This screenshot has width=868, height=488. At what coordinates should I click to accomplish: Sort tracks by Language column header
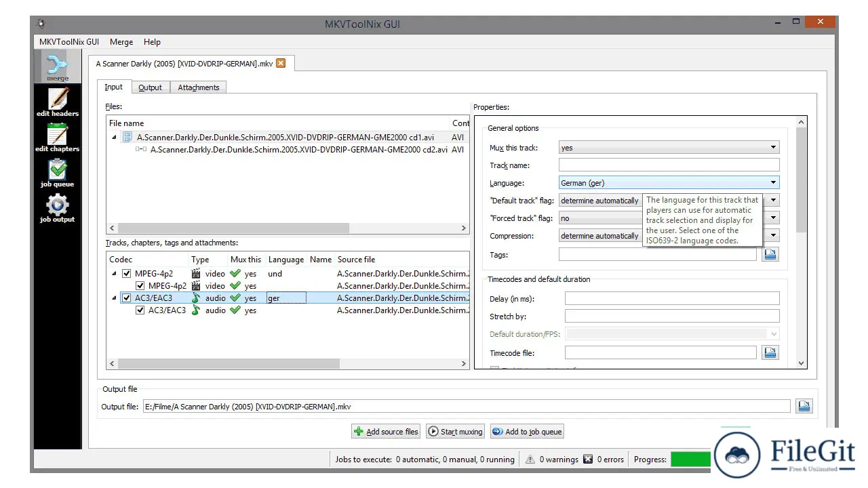coord(286,260)
